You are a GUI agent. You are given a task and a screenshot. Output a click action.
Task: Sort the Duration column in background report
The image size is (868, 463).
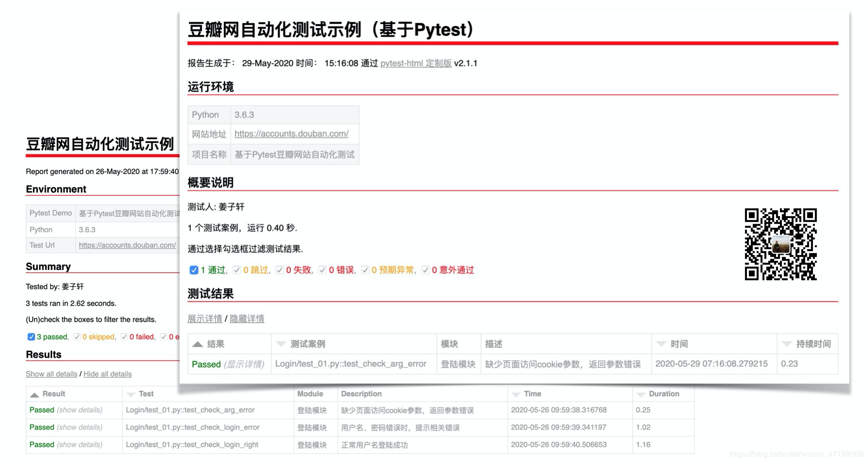tap(641, 394)
